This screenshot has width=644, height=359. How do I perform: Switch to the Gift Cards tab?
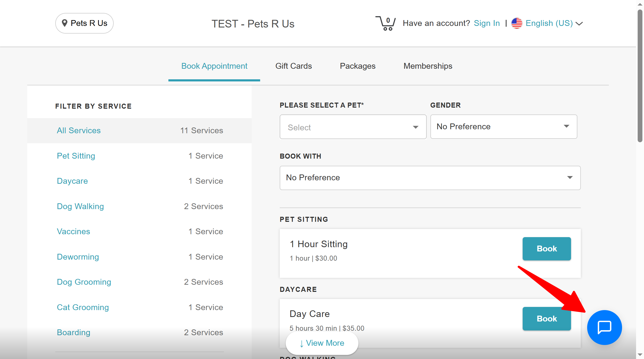tap(293, 66)
